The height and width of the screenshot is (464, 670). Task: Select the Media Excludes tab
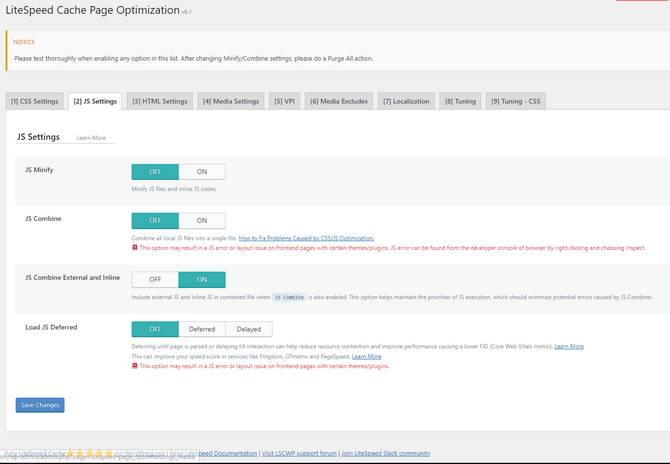click(338, 101)
